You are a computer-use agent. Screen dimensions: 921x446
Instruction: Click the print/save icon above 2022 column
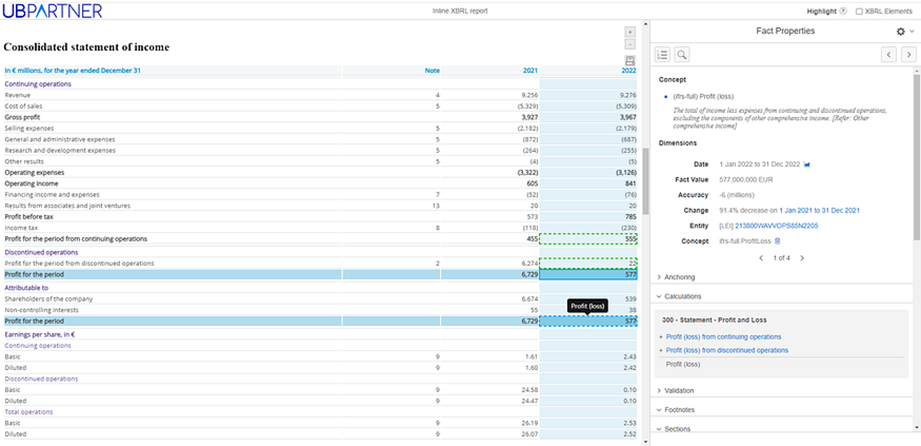click(x=629, y=61)
